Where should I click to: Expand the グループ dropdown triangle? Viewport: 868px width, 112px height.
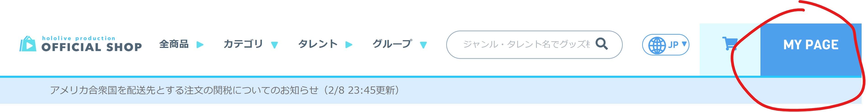[x=424, y=45]
